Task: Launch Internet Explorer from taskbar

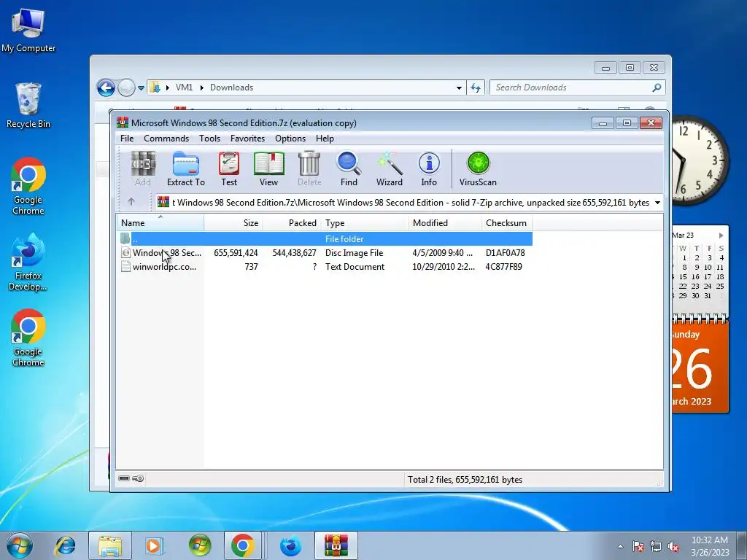Action: (x=65, y=545)
